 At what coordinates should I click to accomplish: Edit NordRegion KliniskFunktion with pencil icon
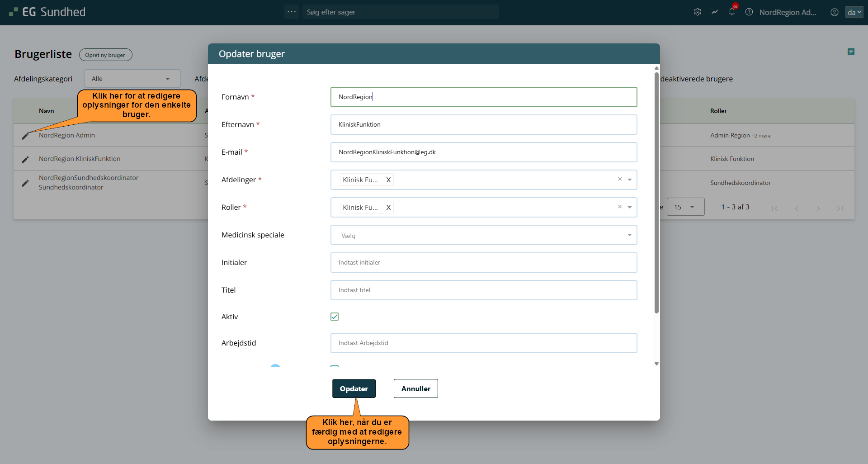[x=25, y=159]
